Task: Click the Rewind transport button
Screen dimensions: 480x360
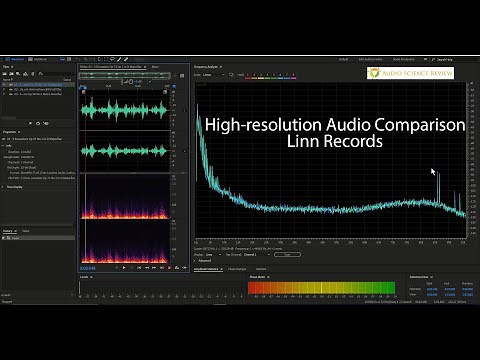Action: [x=147, y=268]
